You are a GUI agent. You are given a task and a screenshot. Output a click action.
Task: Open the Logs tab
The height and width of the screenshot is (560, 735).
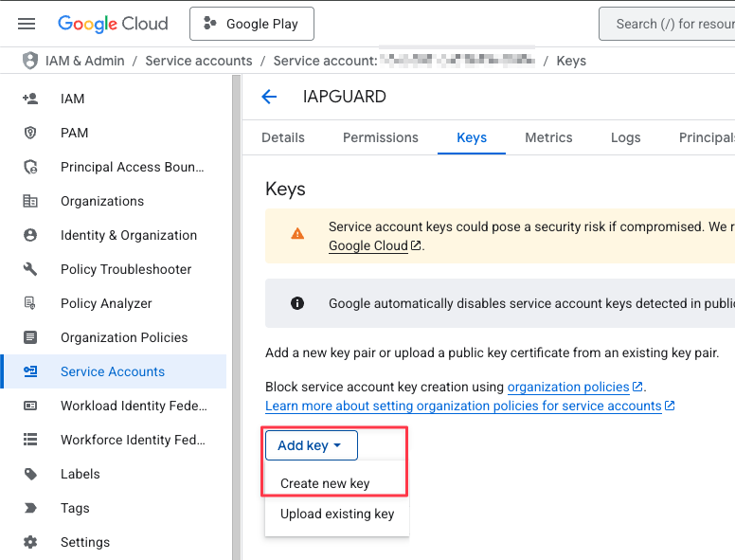coord(625,137)
